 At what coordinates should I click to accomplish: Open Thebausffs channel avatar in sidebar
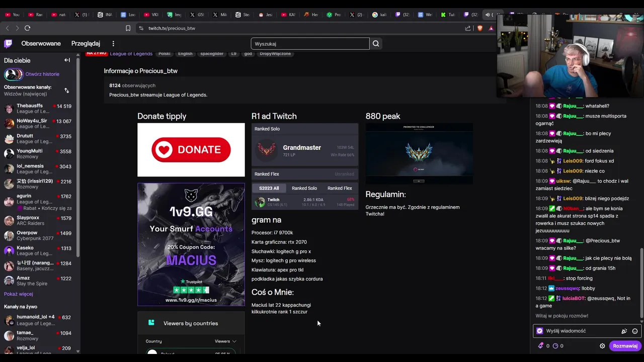[x=9, y=109]
